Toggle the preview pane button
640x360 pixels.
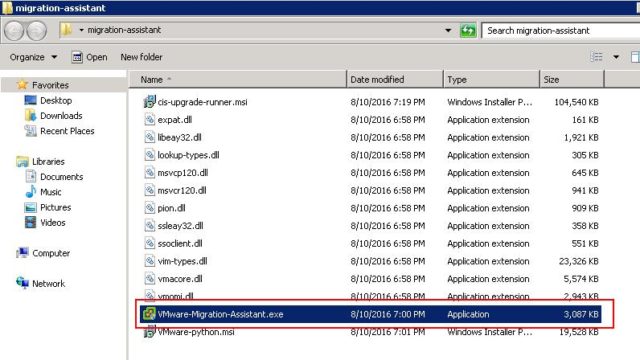point(635,57)
